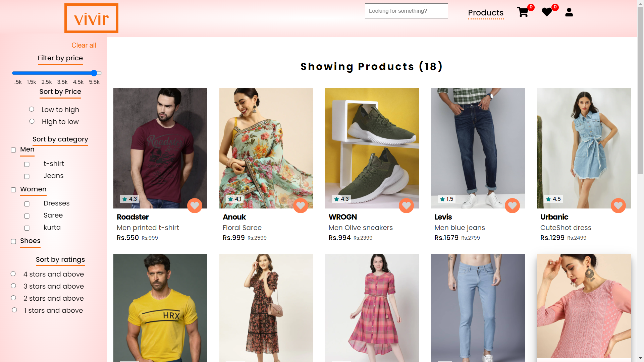The image size is (644, 362).
Task: Select High to low price sorting
Action: pos(32,121)
